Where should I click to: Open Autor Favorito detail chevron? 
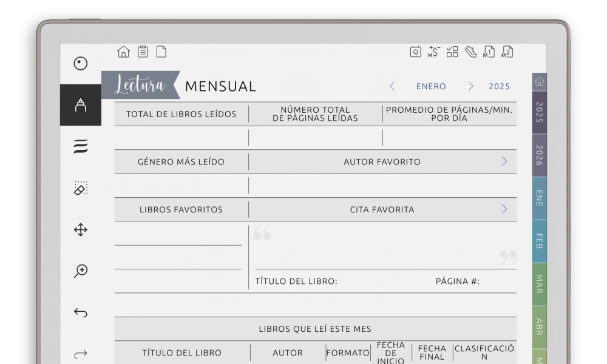click(504, 161)
